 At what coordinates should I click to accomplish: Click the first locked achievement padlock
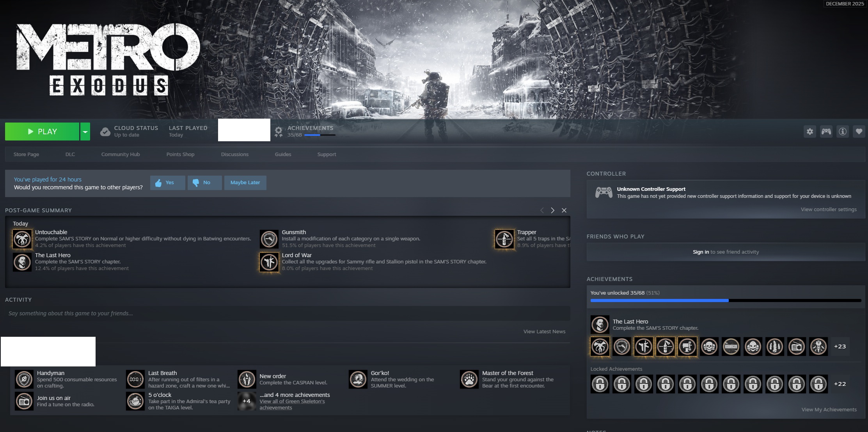tap(600, 384)
